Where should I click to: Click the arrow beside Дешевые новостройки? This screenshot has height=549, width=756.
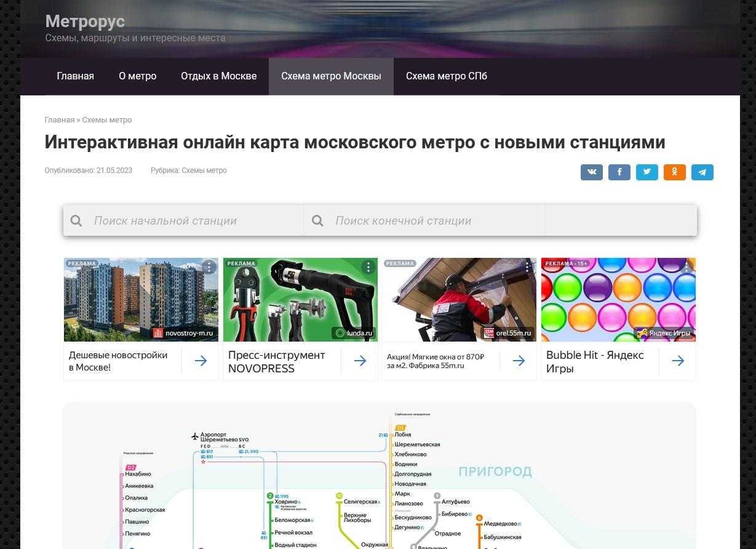coord(201,361)
